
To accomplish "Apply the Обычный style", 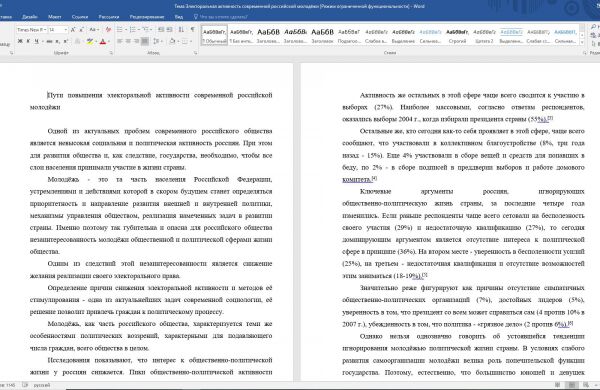I will [214, 35].
